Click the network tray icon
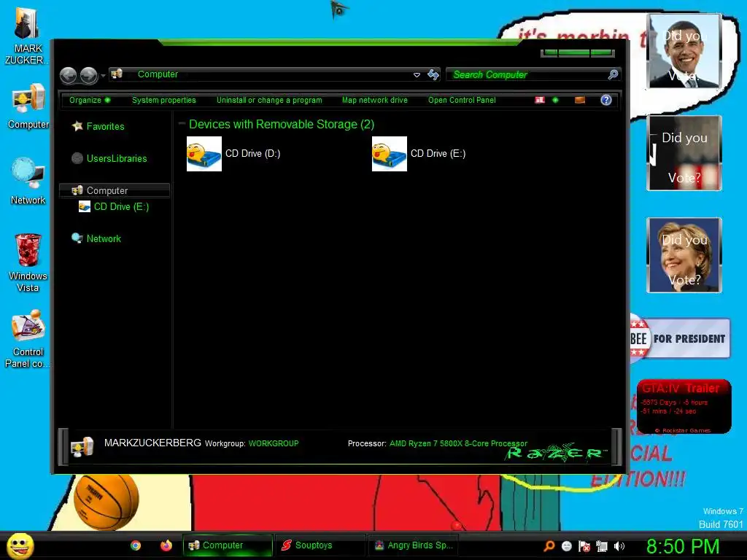 click(x=602, y=546)
